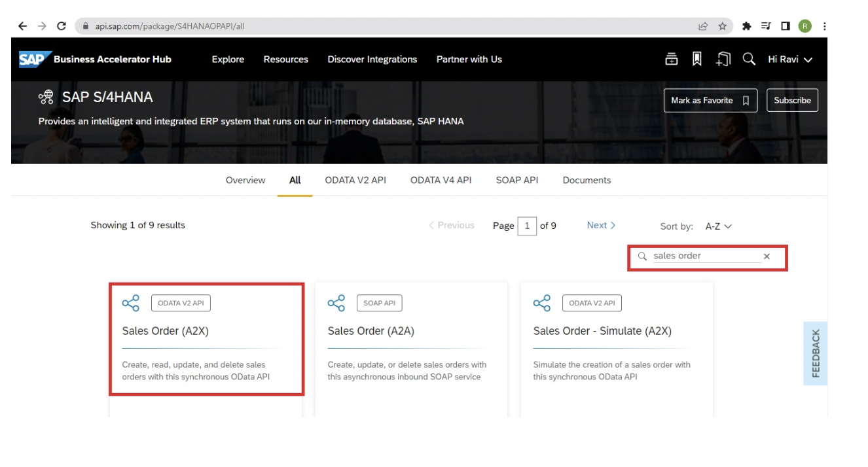Click the SAP S/4HANA heading text
Screen dimensions: 868x467
(x=107, y=97)
